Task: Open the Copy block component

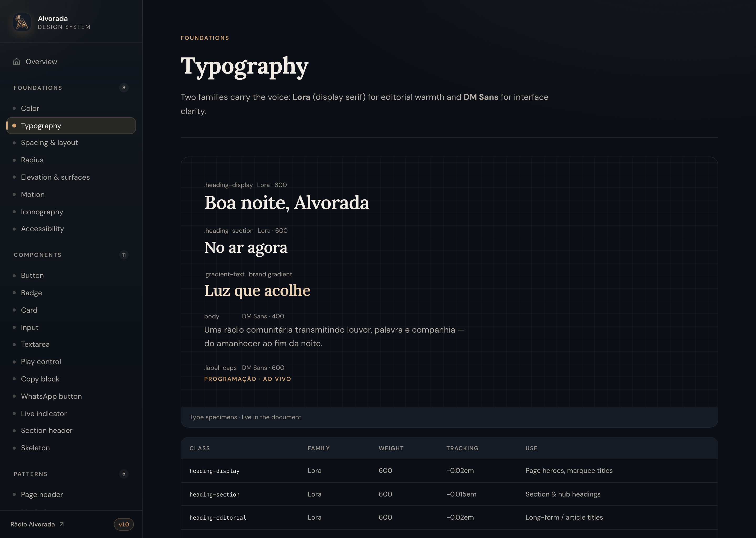Action: pyautogui.click(x=71, y=379)
